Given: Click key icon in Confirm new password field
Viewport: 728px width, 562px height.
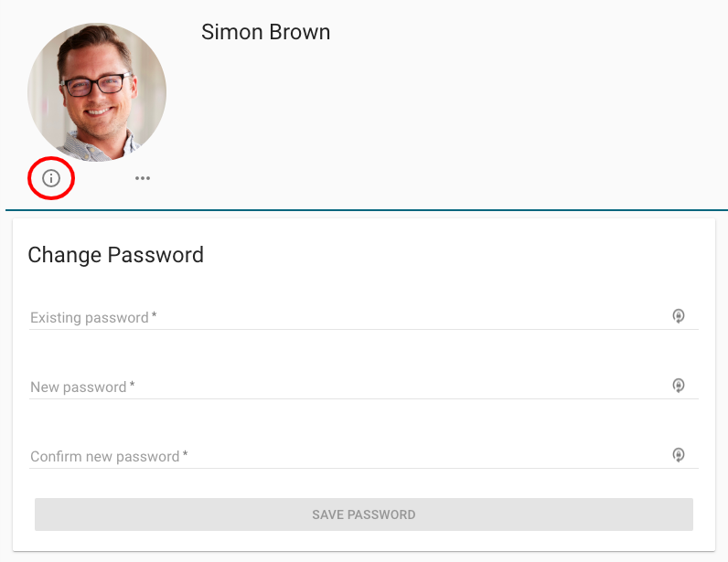Looking at the screenshot, I should click(679, 455).
